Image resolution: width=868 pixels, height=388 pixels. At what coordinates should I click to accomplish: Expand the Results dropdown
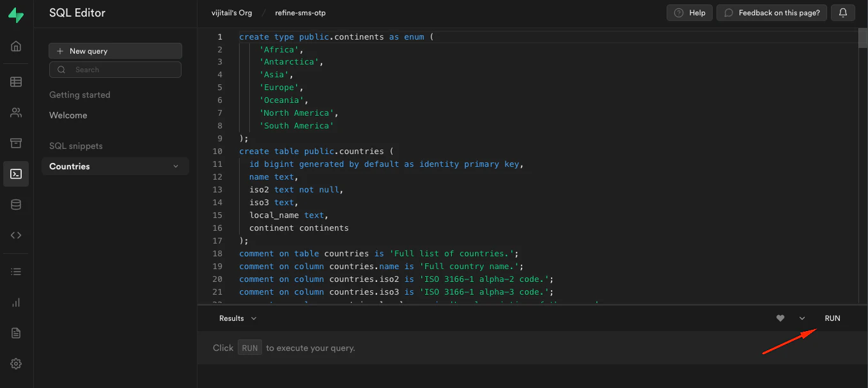click(x=238, y=318)
